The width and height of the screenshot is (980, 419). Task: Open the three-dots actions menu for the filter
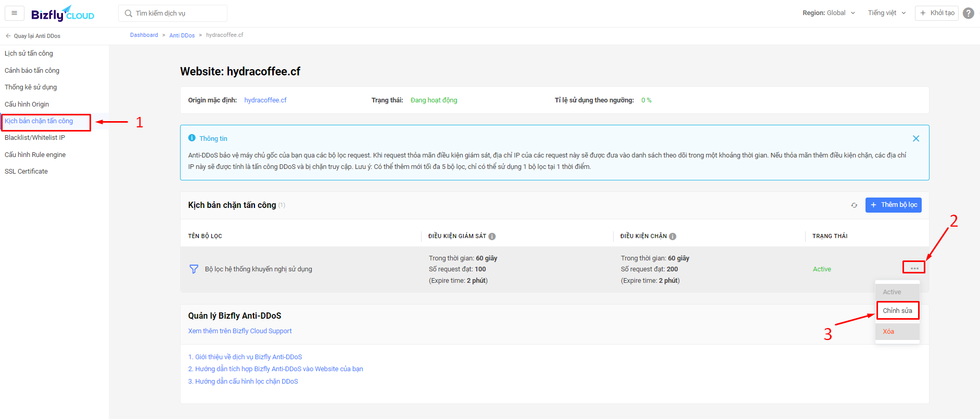(914, 268)
